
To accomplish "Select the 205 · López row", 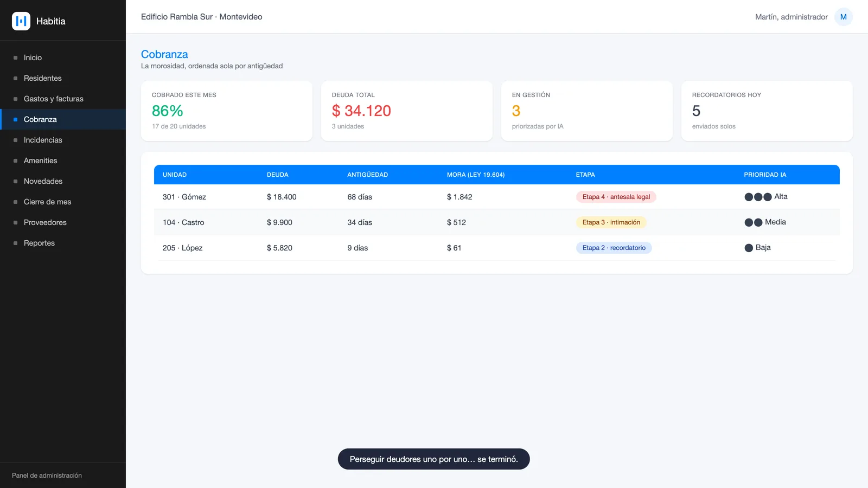I will [497, 248].
